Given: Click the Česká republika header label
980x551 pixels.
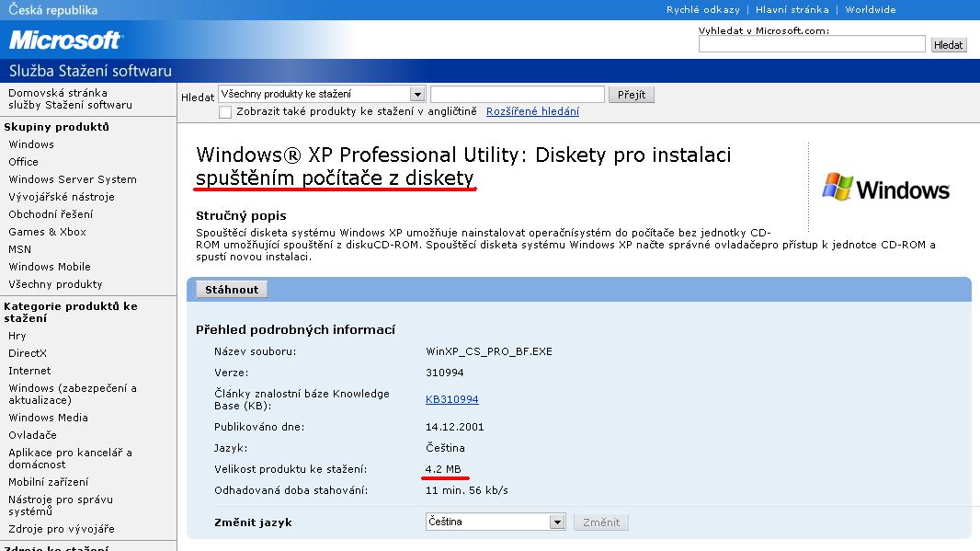Looking at the screenshot, I should pos(53,10).
